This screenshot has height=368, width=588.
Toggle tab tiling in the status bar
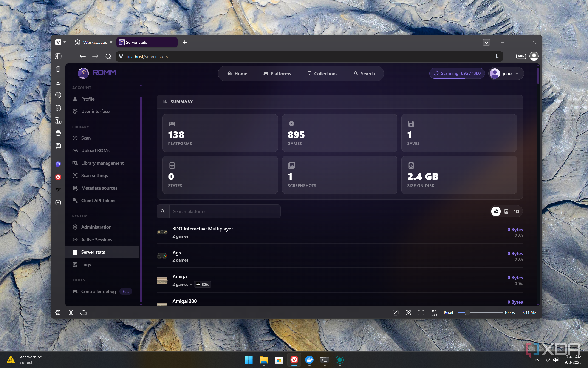(421, 313)
